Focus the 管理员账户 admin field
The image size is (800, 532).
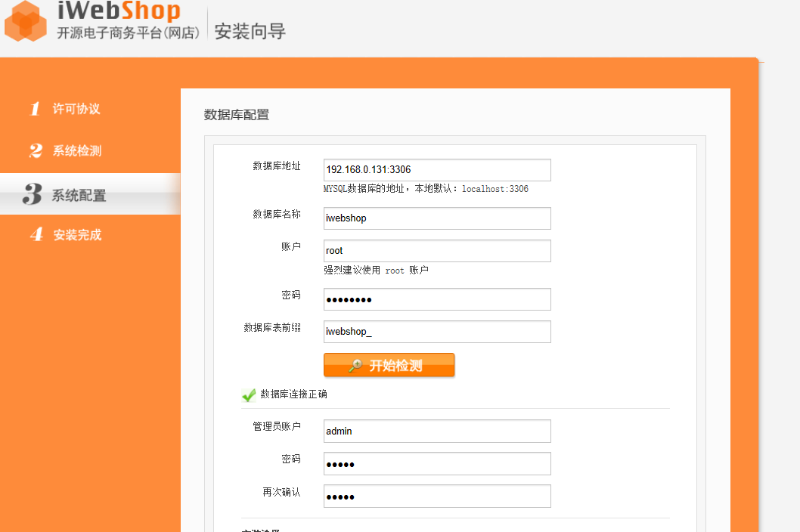tap(437, 431)
